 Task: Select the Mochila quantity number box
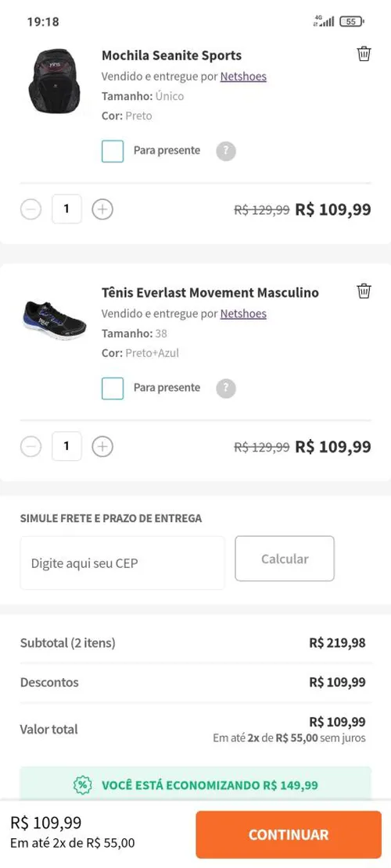point(67,209)
